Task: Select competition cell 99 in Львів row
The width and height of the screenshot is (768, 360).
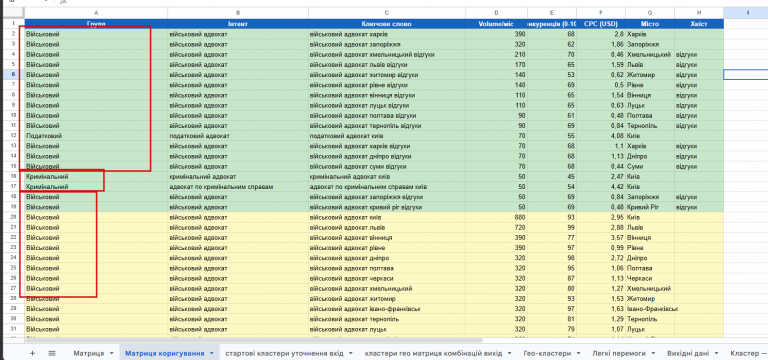Action: (552, 227)
